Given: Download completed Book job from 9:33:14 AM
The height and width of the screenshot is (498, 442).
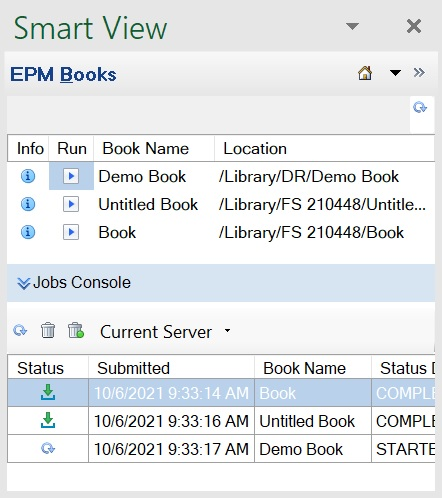Looking at the screenshot, I should tap(48, 392).
